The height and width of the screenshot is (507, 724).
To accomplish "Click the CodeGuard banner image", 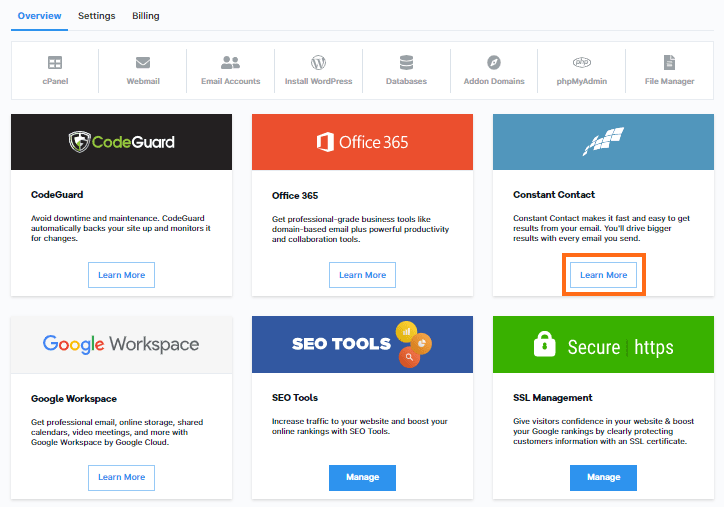I will 121,142.
